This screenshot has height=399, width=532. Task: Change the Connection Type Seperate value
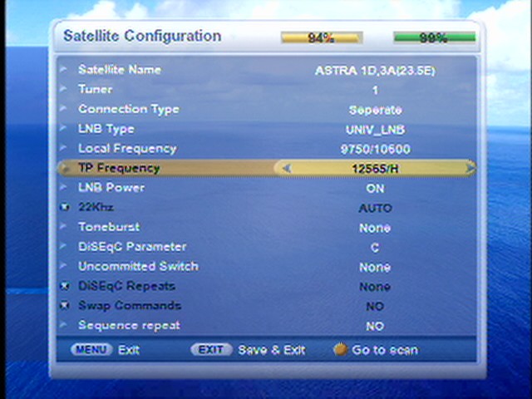coord(375,110)
